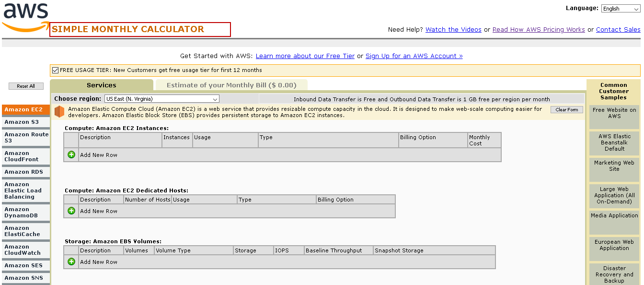Open the Language dropdown
This screenshot has height=285, width=644.
point(621,9)
